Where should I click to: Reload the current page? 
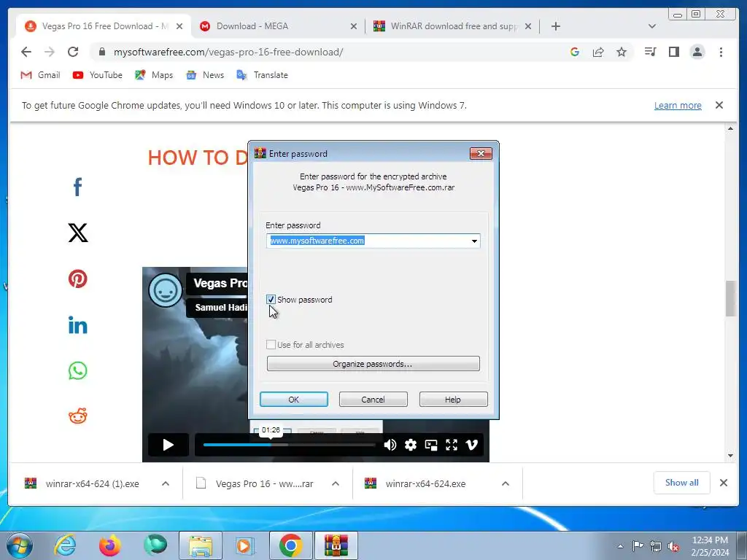tap(73, 52)
